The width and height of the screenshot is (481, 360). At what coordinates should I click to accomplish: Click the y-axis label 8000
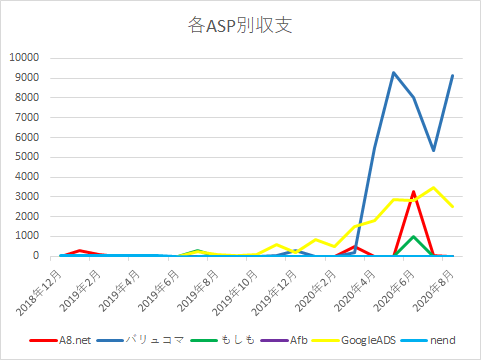(x=27, y=98)
